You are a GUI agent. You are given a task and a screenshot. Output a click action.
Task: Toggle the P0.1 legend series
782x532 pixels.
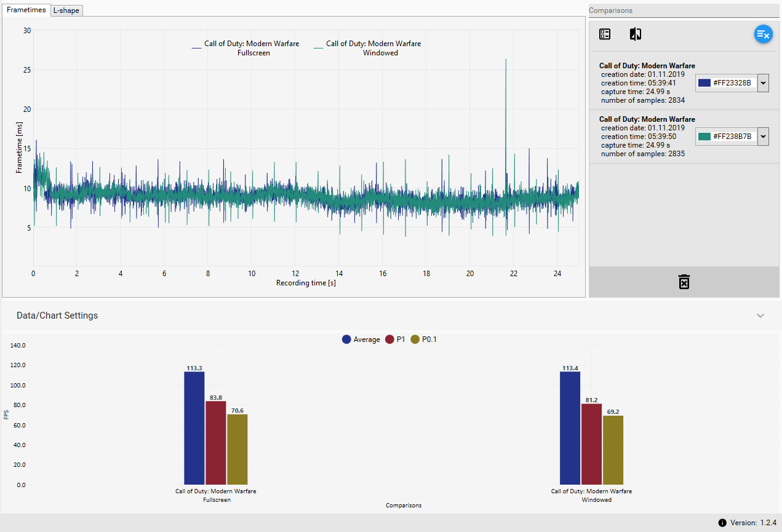point(423,339)
